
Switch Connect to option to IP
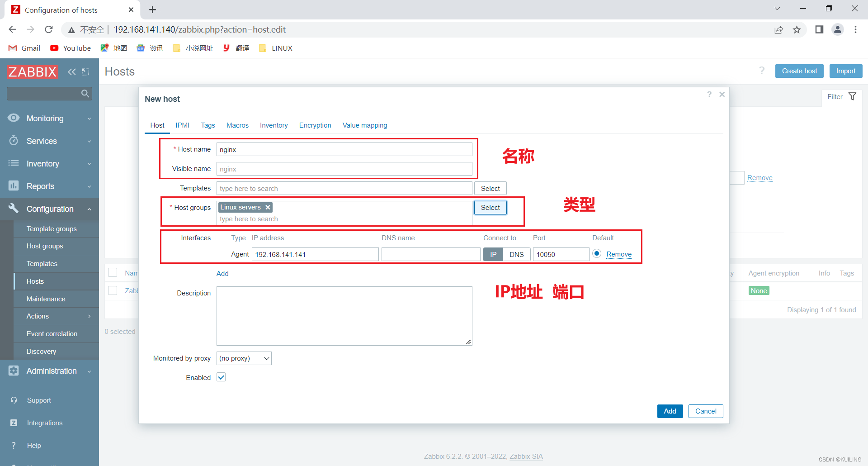(x=493, y=254)
